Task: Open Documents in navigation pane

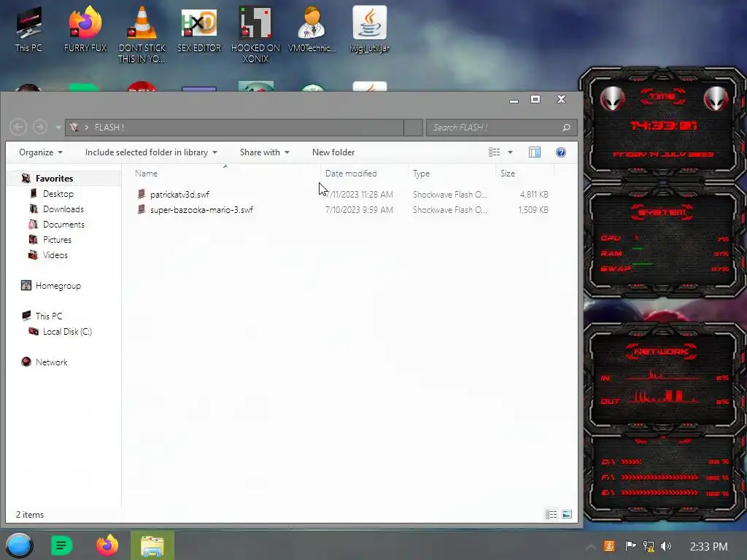Action: [x=63, y=225]
